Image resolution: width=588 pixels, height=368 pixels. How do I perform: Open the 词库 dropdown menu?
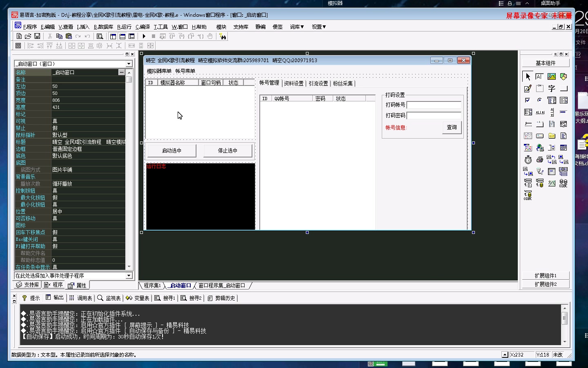(x=297, y=27)
